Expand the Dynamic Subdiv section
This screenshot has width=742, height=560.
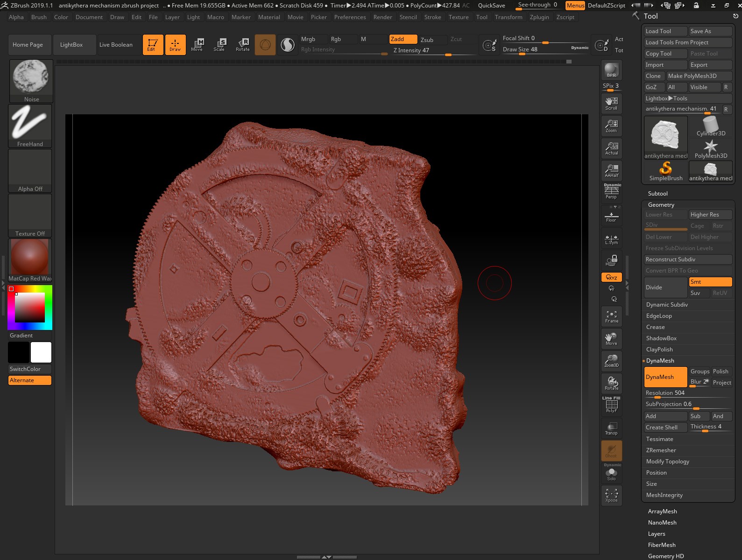667,305
